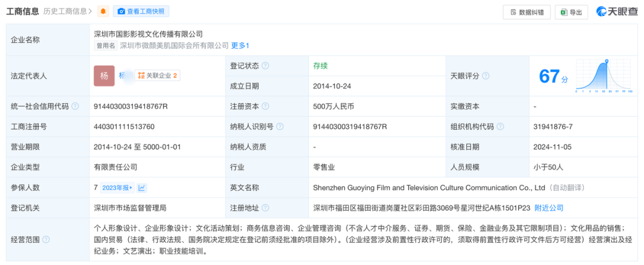Click the insured count trend chart icon
Viewport: 644px width, 265px height.
coord(142,187)
